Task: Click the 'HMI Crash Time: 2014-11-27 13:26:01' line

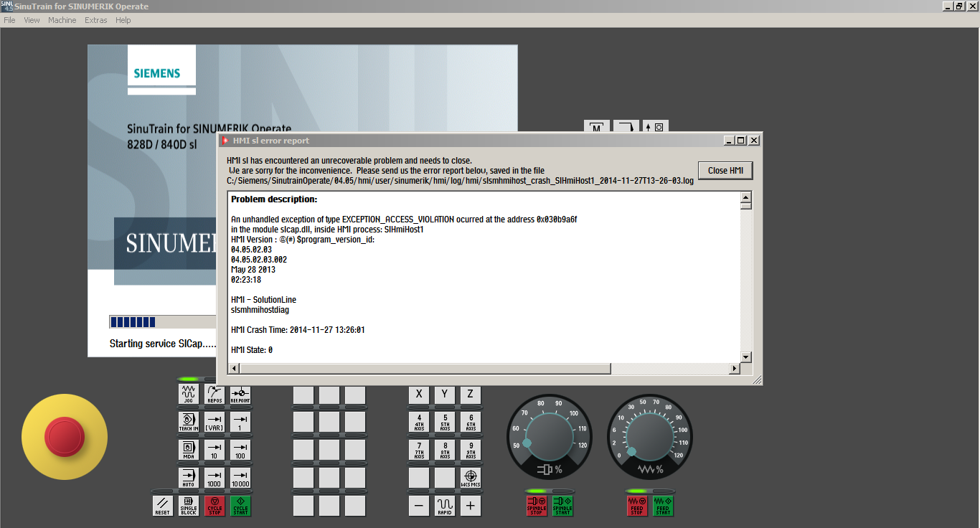Action: [x=298, y=330]
